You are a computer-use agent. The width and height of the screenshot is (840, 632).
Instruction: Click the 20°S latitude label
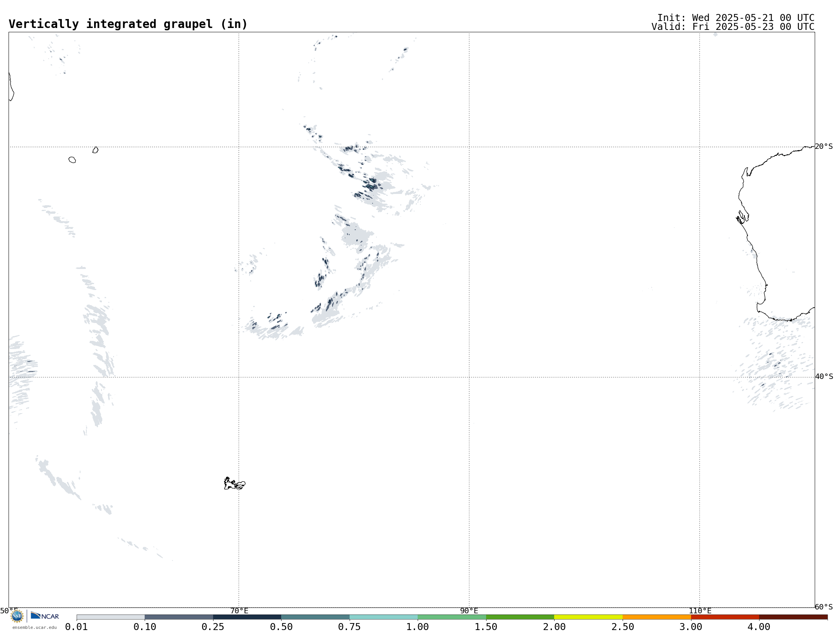coord(824,147)
